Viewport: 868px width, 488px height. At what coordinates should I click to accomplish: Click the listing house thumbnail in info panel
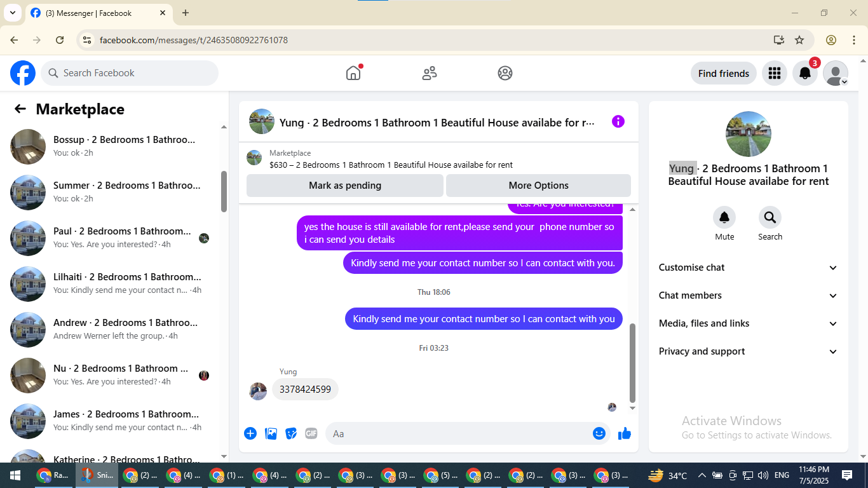pyautogui.click(x=749, y=134)
